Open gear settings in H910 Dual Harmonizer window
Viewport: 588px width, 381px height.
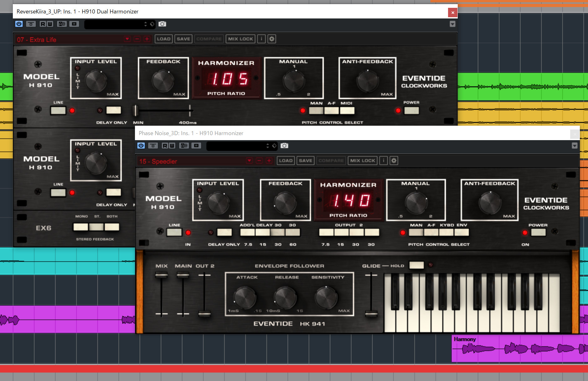pyautogui.click(x=272, y=39)
